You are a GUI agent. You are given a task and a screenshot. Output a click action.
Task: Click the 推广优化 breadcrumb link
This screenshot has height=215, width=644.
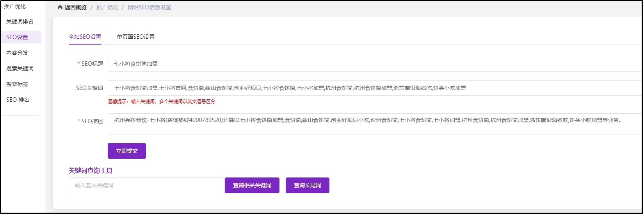pyautogui.click(x=107, y=7)
